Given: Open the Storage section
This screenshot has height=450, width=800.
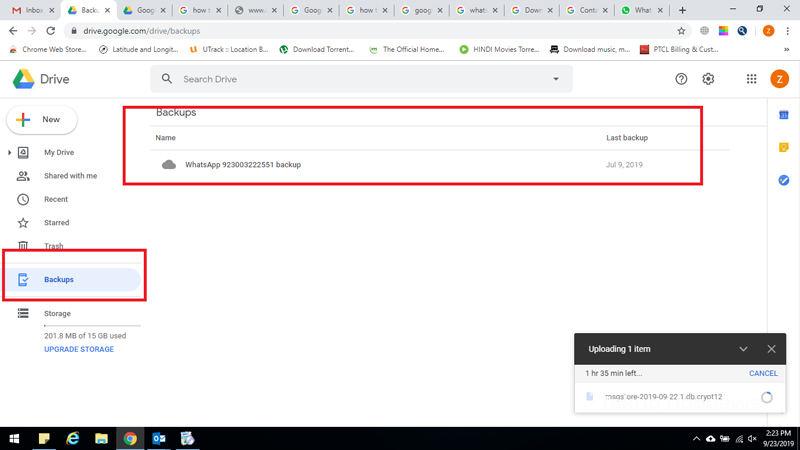Looking at the screenshot, I should 57,313.
